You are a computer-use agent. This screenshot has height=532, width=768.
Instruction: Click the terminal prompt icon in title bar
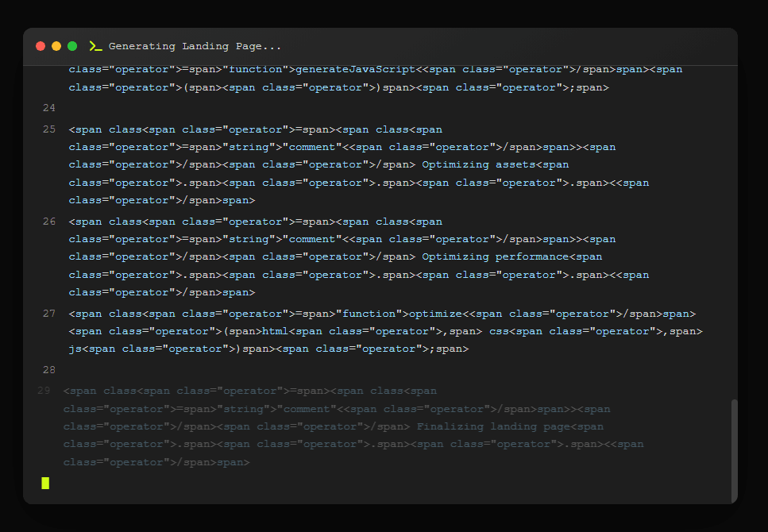96,46
